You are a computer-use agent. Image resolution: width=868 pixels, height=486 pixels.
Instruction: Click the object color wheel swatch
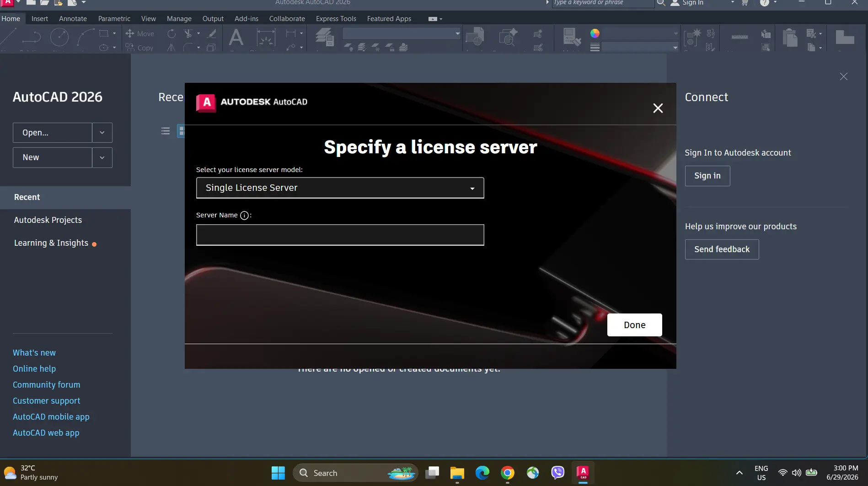tap(595, 33)
